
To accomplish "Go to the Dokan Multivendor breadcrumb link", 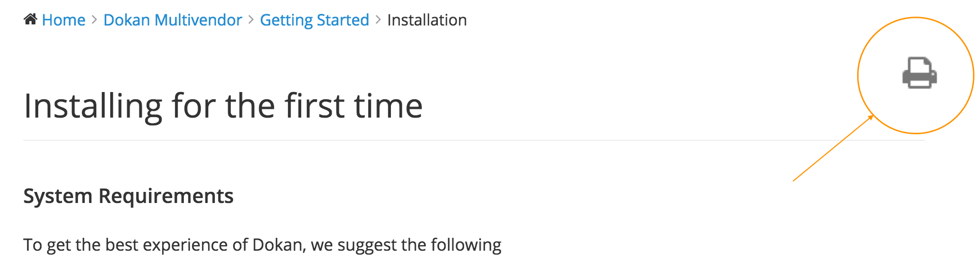I will click(x=173, y=20).
